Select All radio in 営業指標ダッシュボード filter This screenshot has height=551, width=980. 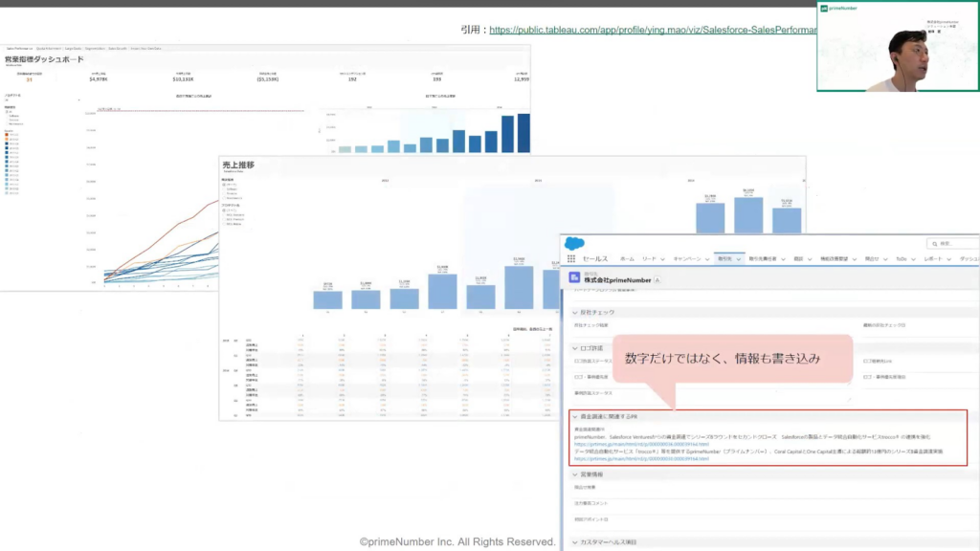[7, 110]
